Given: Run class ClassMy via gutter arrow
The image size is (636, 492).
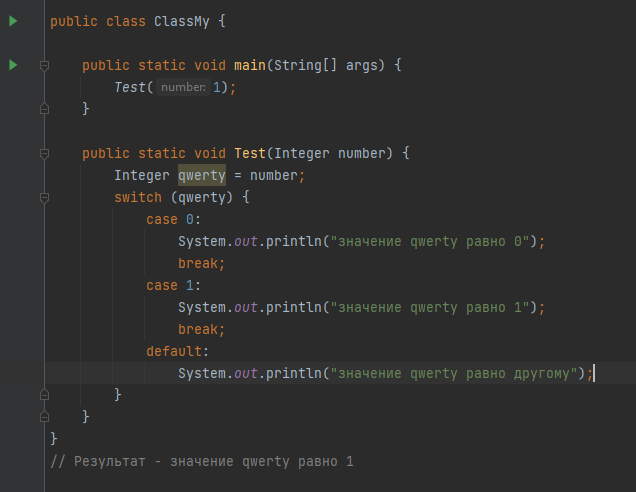Looking at the screenshot, I should tap(13, 21).
